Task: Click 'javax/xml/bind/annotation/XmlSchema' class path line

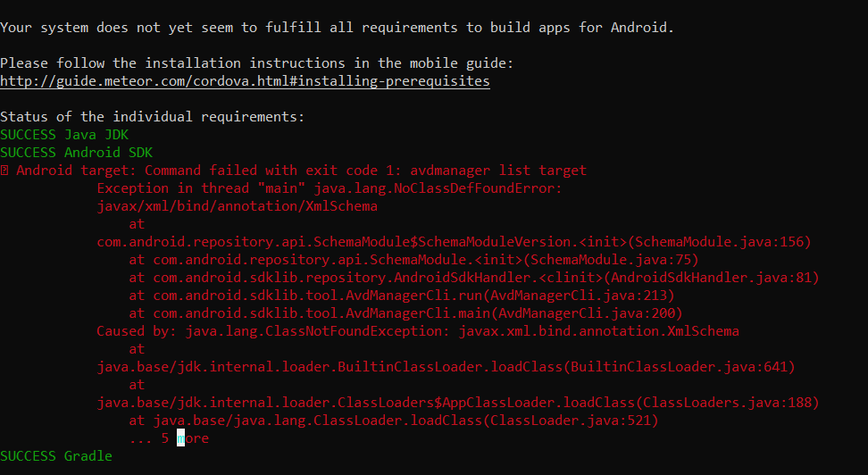Action: tap(237, 206)
